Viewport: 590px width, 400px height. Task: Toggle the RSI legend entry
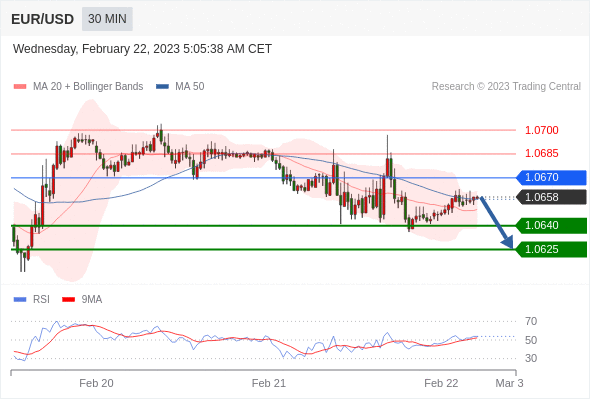(32, 300)
